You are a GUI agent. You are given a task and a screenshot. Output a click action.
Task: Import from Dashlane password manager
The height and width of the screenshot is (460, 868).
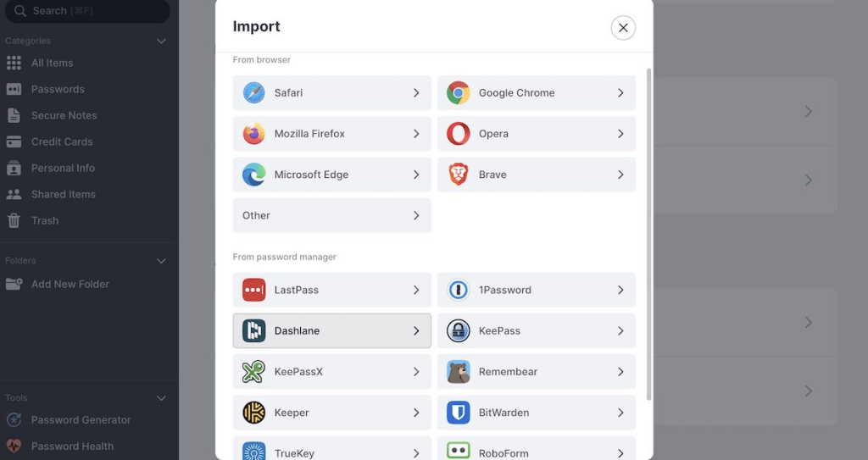coord(331,330)
